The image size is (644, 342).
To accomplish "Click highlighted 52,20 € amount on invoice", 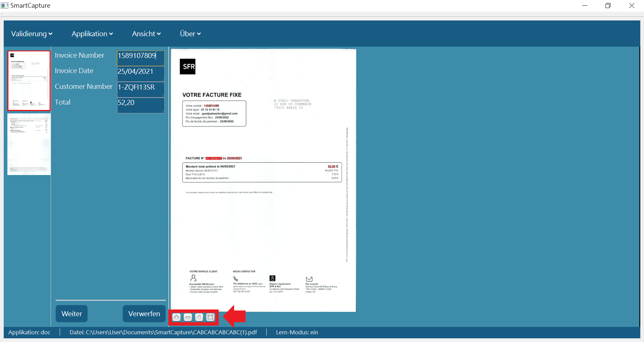I will (333, 167).
